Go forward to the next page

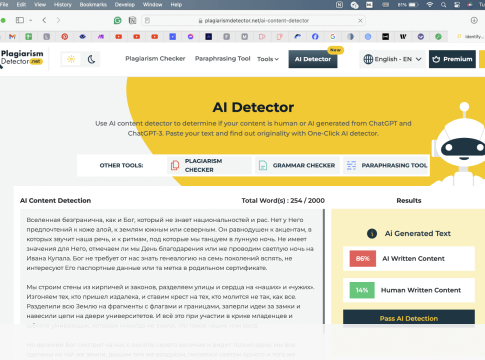pos(58,20)
